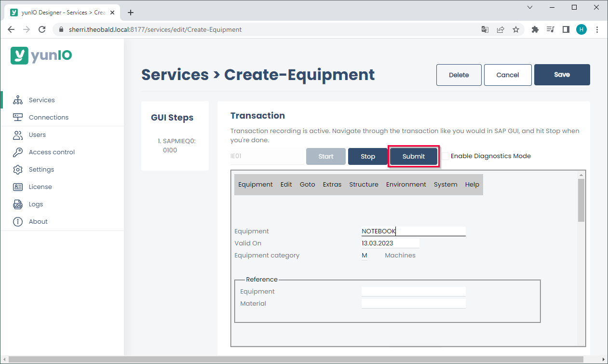Open the Access control key icon
The width and height of the screenshot is (608, 364).
coord(18,152)
